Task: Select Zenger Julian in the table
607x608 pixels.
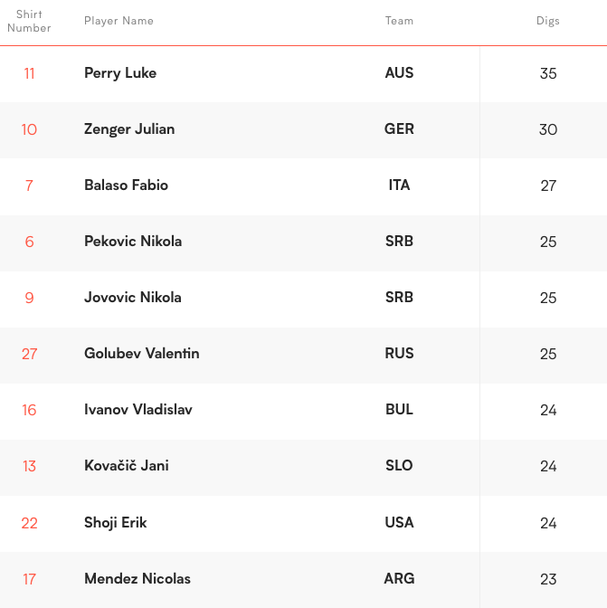Action: [x=129, y=129]
